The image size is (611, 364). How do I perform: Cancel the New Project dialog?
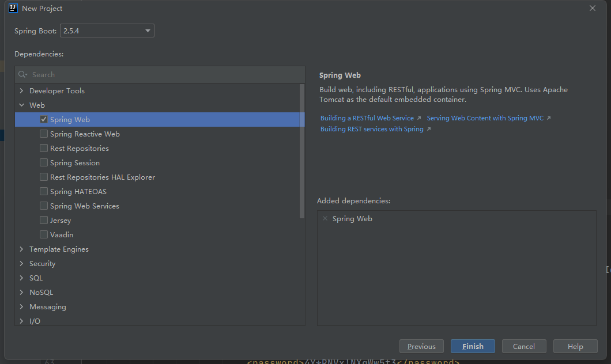click(524, 346)
